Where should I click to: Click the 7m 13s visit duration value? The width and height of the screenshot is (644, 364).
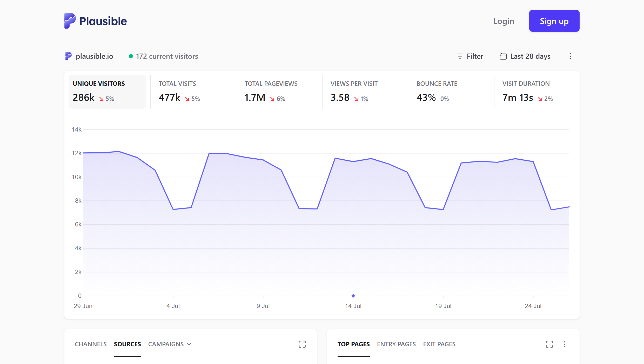click(x=518, y=97)
